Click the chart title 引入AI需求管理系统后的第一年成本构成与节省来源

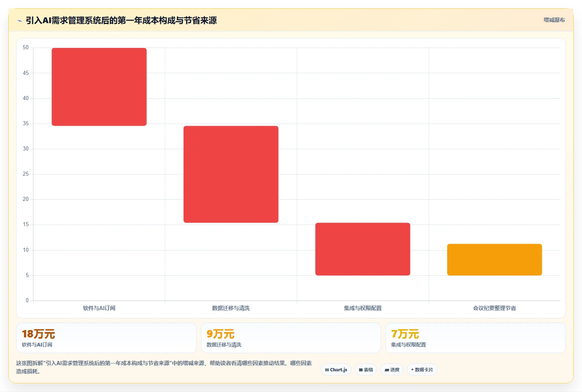coord(121,20)
